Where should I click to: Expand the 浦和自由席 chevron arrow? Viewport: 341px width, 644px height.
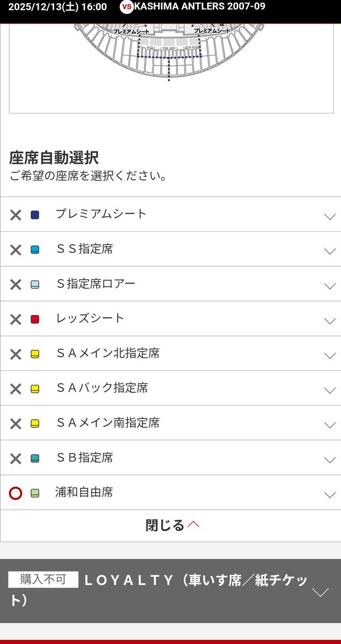point(330,494)
